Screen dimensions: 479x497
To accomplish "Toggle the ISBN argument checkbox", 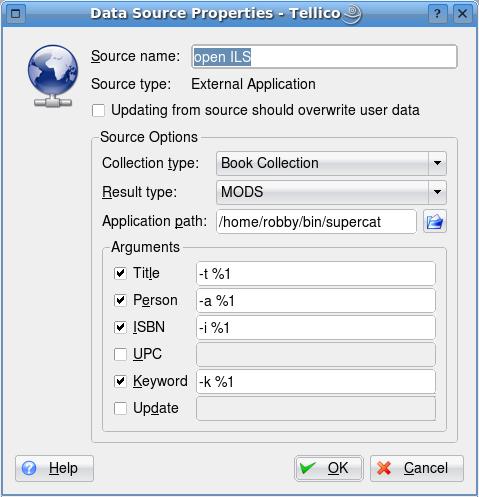I will (120, 327).
